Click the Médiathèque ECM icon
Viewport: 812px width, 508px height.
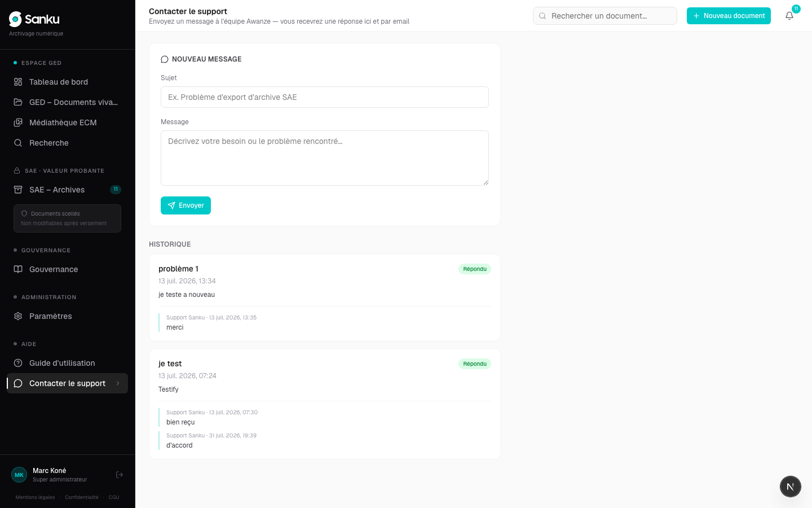pyautogui.click(x=18, y=122)
